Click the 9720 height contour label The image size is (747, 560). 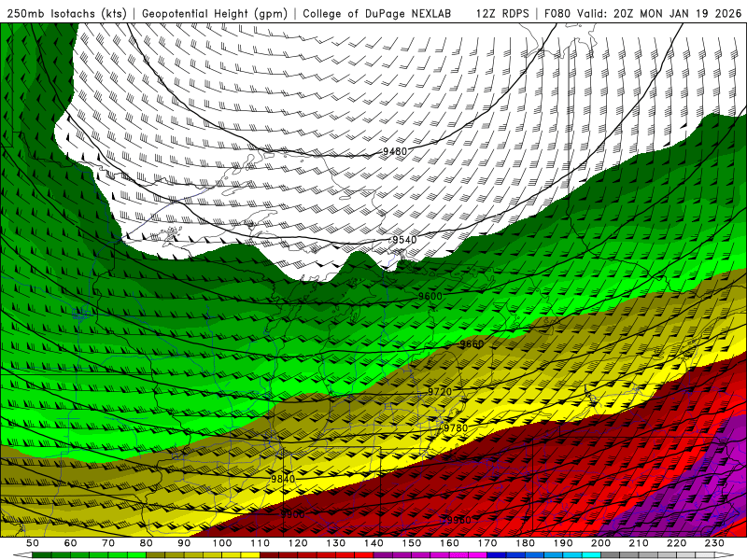click(440, 392)
